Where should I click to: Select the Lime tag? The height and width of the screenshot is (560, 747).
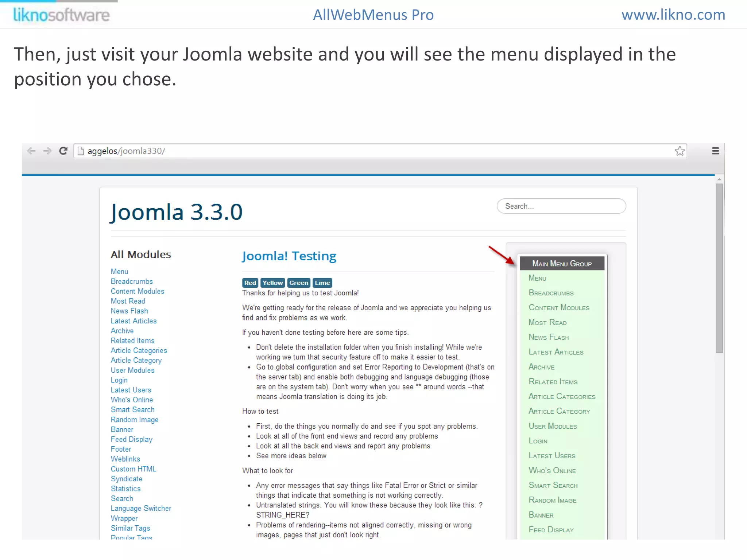pos(322,283)
